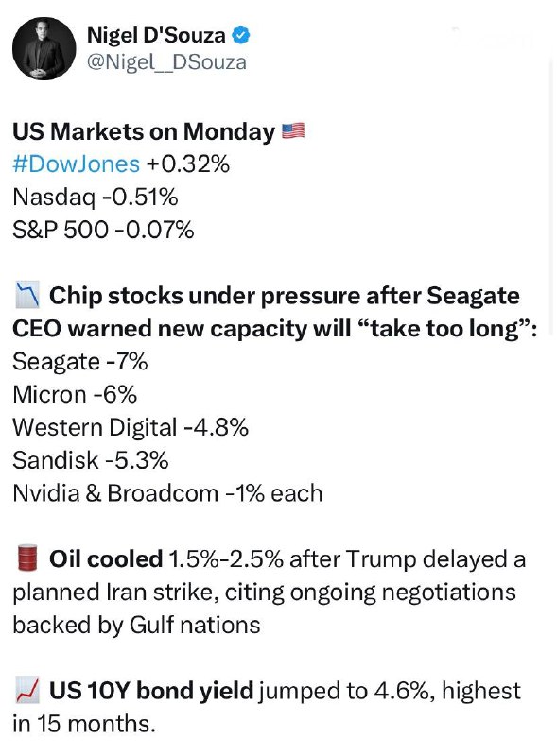Click the S&P 500 -0.07% line
The height and width of the screenshot is (756, 557).
[x=103, y=230]
